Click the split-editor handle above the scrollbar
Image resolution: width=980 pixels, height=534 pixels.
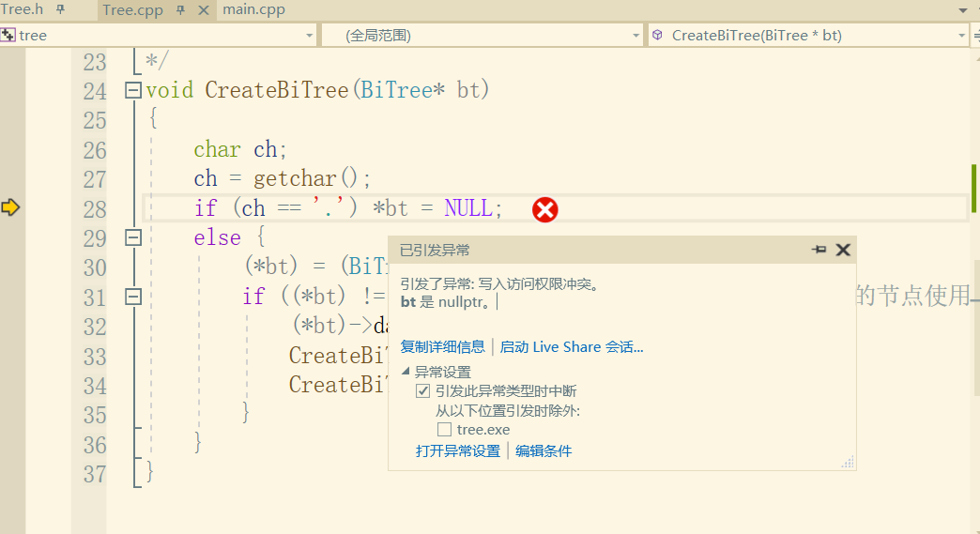[x=975, y=36]
